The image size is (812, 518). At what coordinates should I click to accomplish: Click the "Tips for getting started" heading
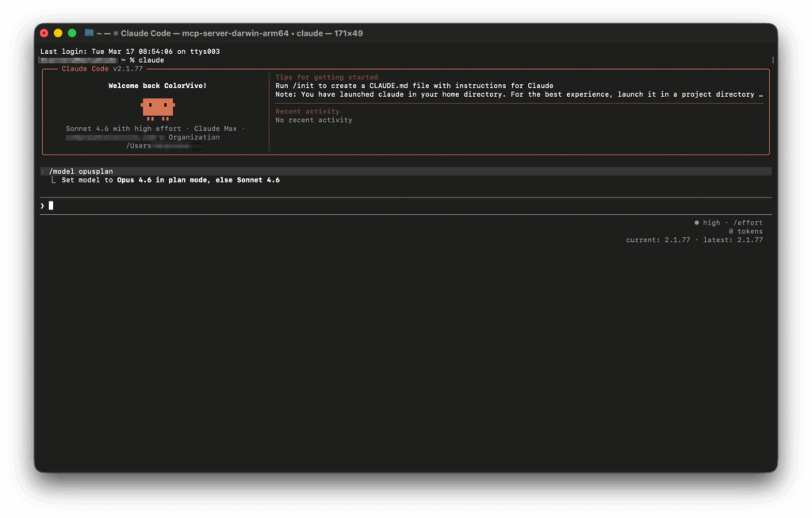pos(327,78)
